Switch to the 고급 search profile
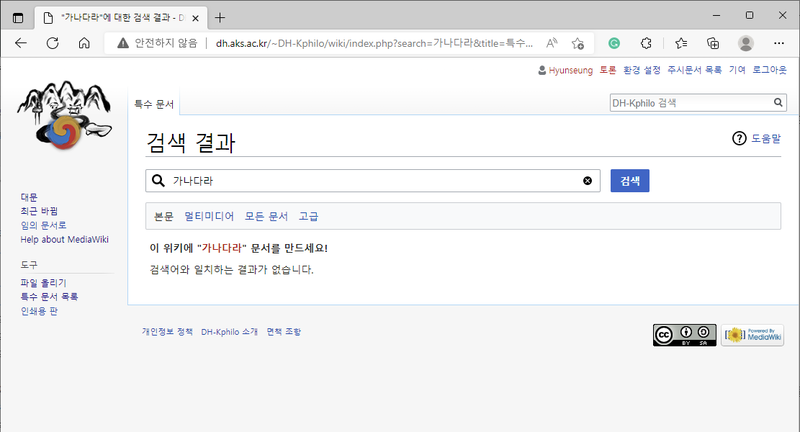Viewport: 800px width, 432px height. (x=308, y=216)
